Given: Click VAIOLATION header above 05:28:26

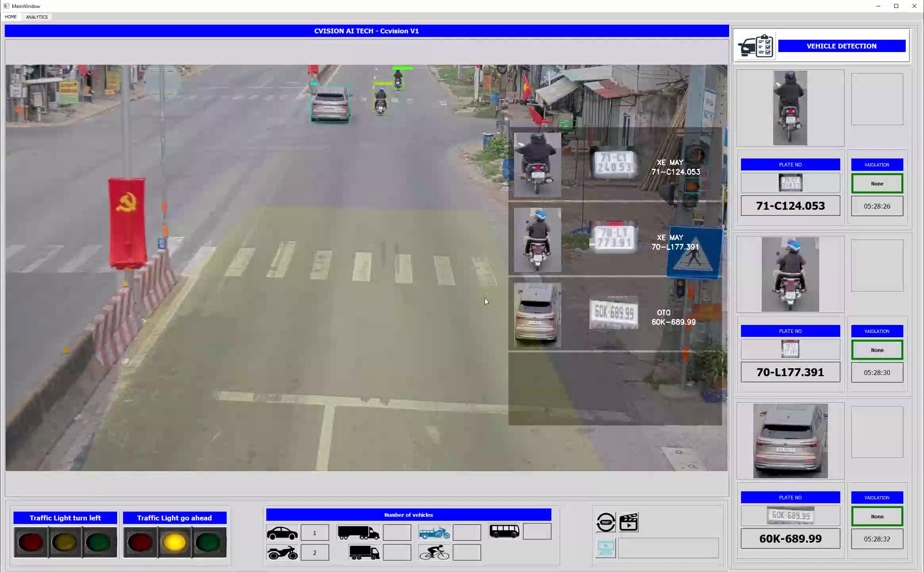Looking at the screenshot, I should coord(877,164).
